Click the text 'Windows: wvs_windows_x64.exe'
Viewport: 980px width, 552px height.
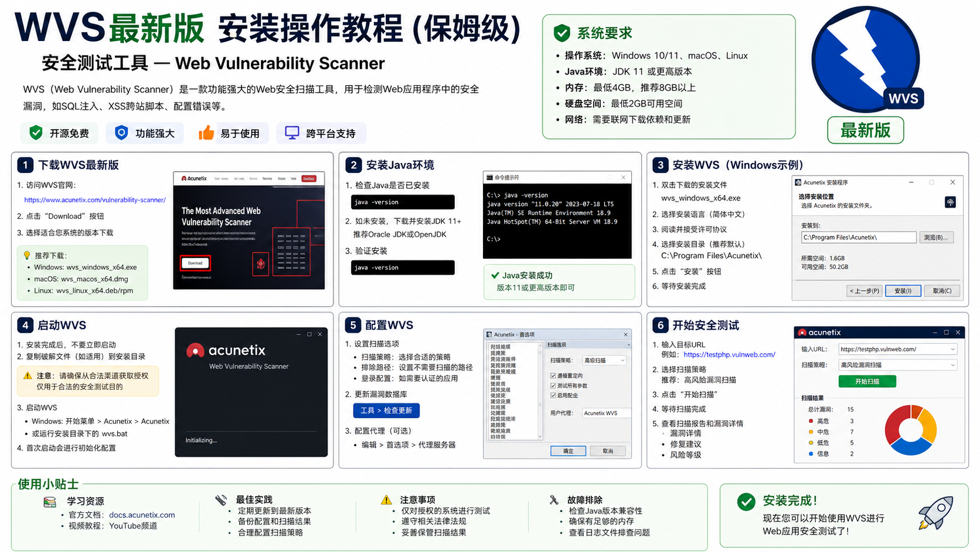85,267
